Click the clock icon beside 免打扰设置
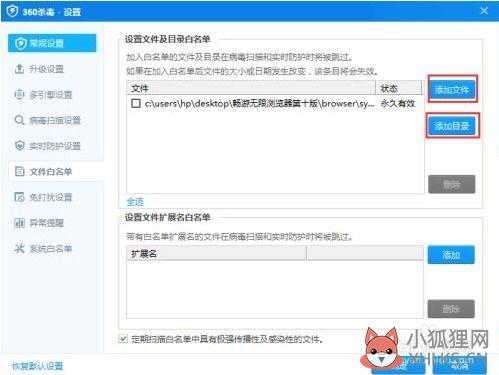 point(20,197)
